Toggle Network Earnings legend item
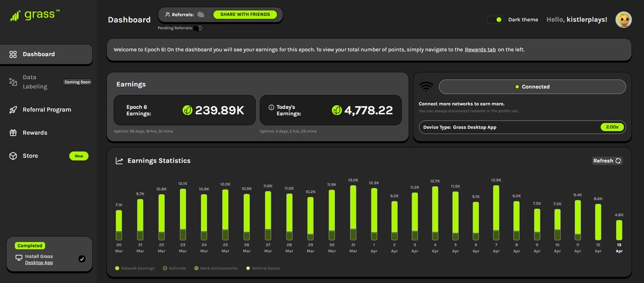644x283 pixels. 135,268
